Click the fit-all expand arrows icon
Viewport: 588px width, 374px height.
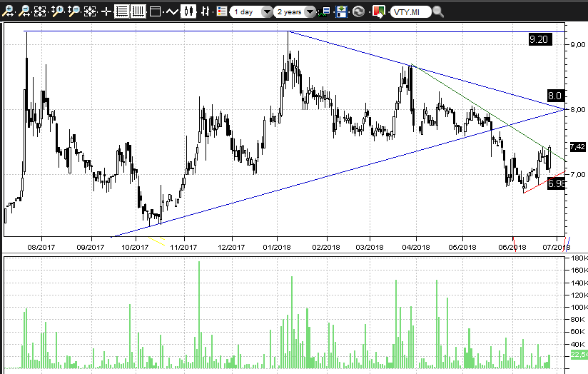tap(40, 11)
